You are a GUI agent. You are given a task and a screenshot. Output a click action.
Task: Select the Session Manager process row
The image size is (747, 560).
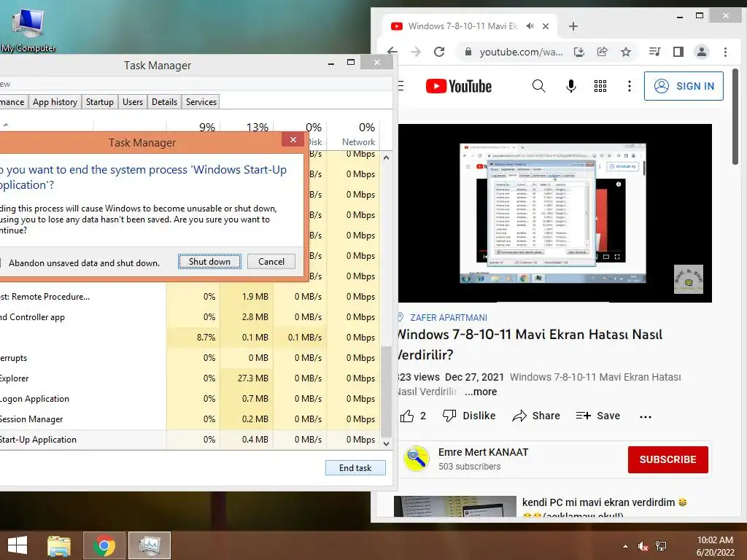(x=190, y=419)
